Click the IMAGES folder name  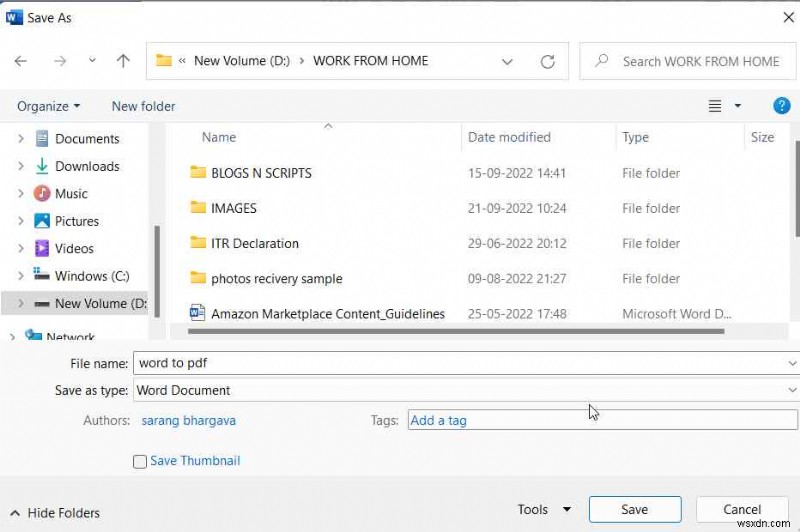pos(234,209)
